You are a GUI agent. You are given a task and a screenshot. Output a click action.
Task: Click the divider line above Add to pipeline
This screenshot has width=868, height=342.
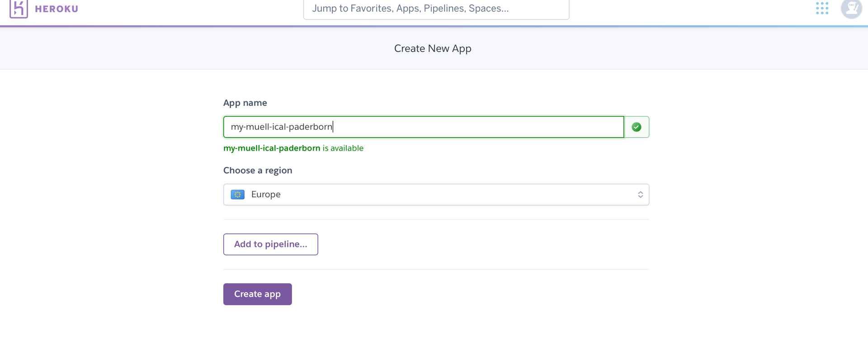pyautogui.click(x=436, y=219)
